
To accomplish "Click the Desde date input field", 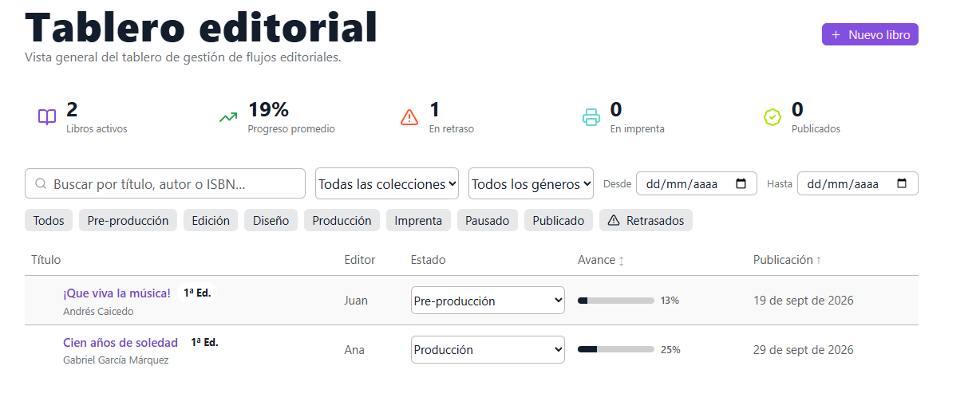I will [696, 183].
